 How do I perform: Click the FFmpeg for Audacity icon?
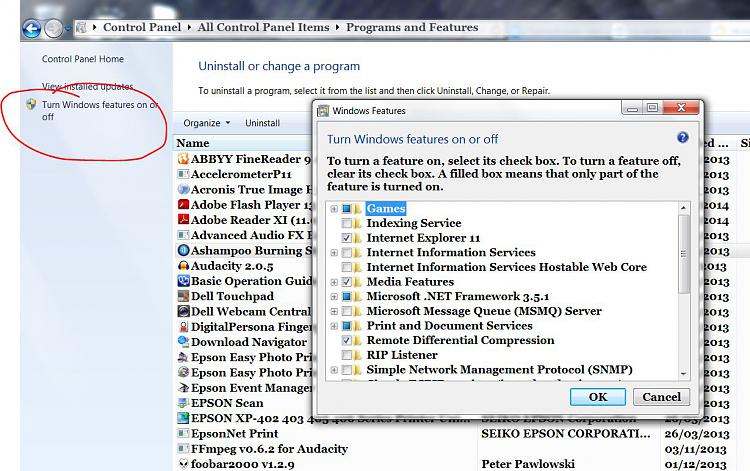tap(183, 449)
